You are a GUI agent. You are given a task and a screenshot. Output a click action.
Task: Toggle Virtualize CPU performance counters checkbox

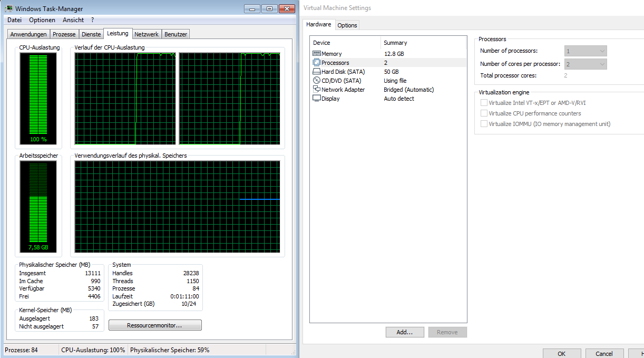[x=484, y=113]
